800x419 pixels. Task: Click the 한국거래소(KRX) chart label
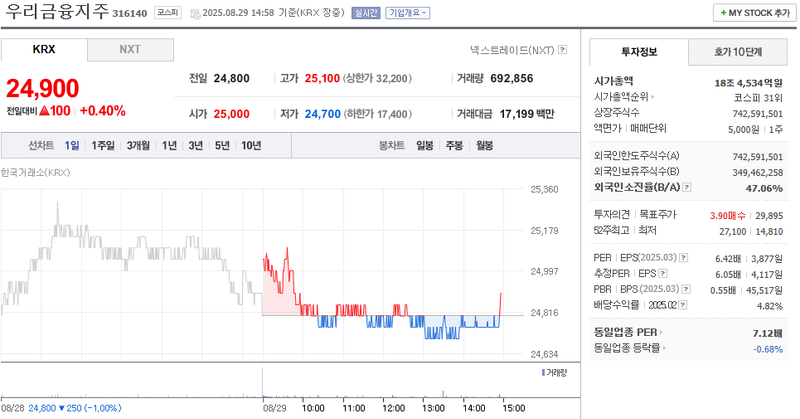(x=36, y=172)
